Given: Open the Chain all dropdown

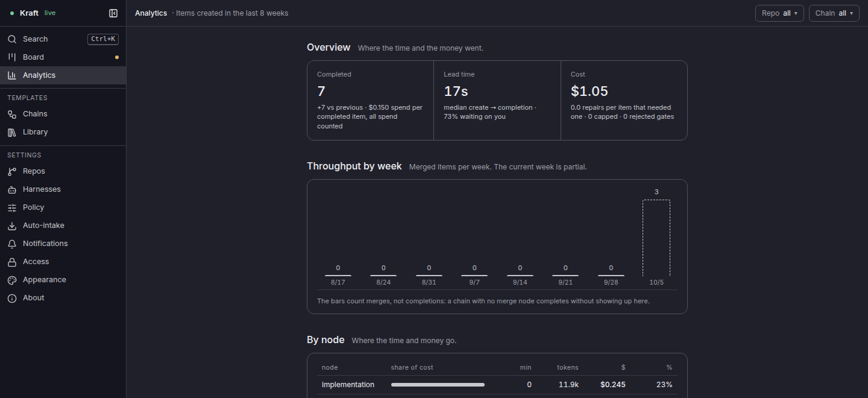Looking at the screenshot, I should pyautogui.click(x=834, y=13).
